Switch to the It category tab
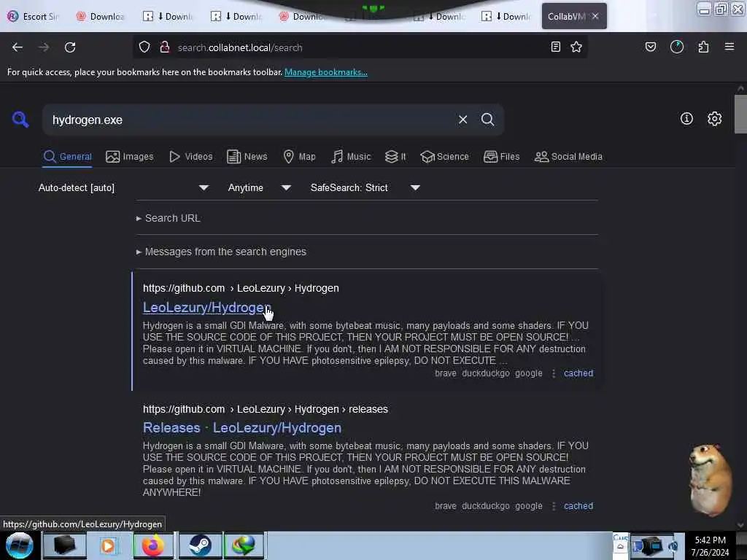Viewport: 747px width, 560px height. 395,157
